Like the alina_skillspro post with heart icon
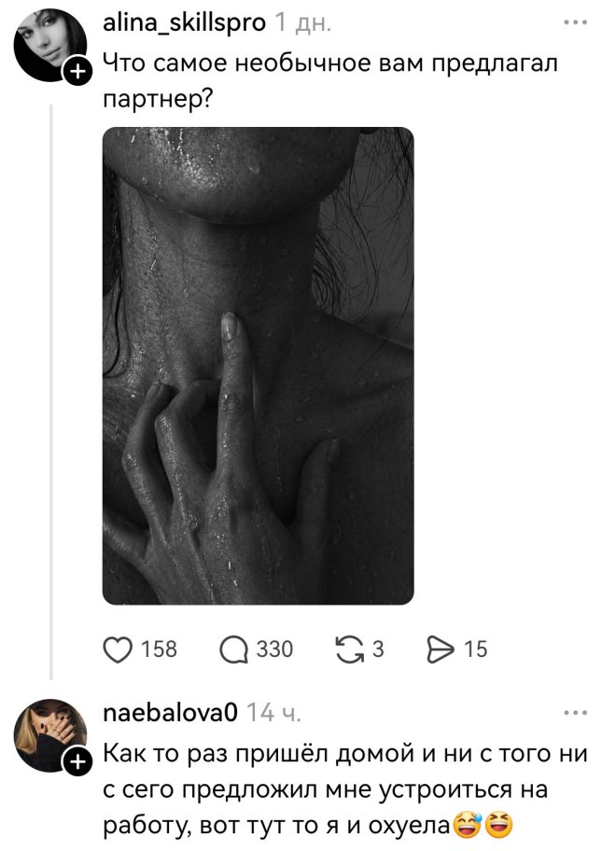The image size is (616, 851). click(x=117, y=649)
